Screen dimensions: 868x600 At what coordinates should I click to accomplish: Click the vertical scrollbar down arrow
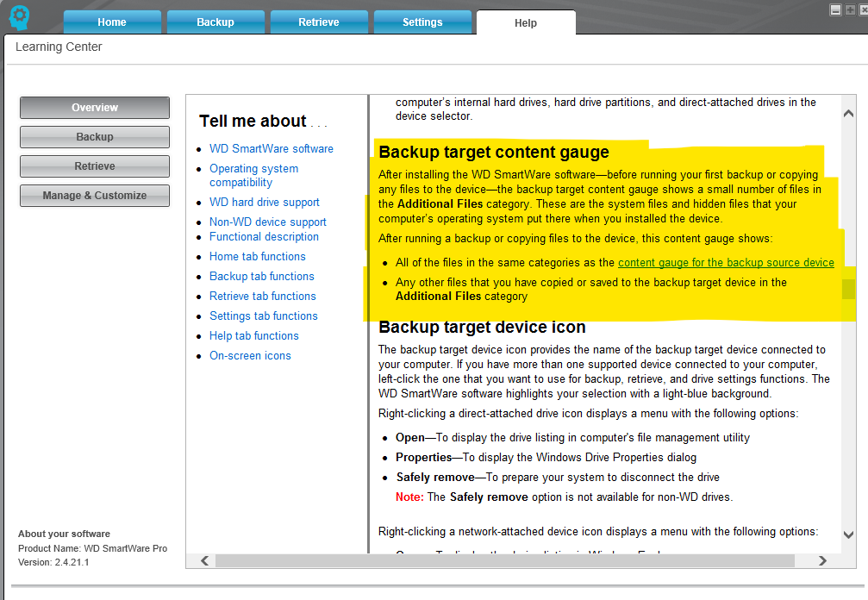point(848,534)
